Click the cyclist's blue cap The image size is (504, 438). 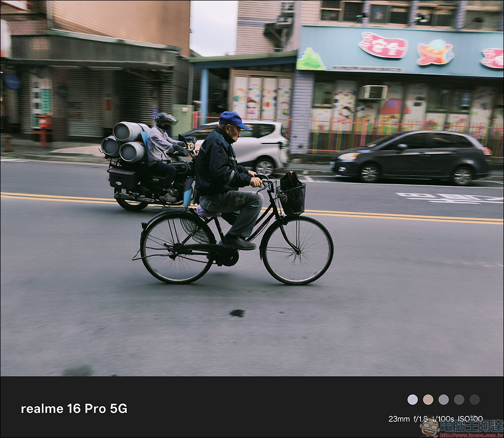[233, 120]
